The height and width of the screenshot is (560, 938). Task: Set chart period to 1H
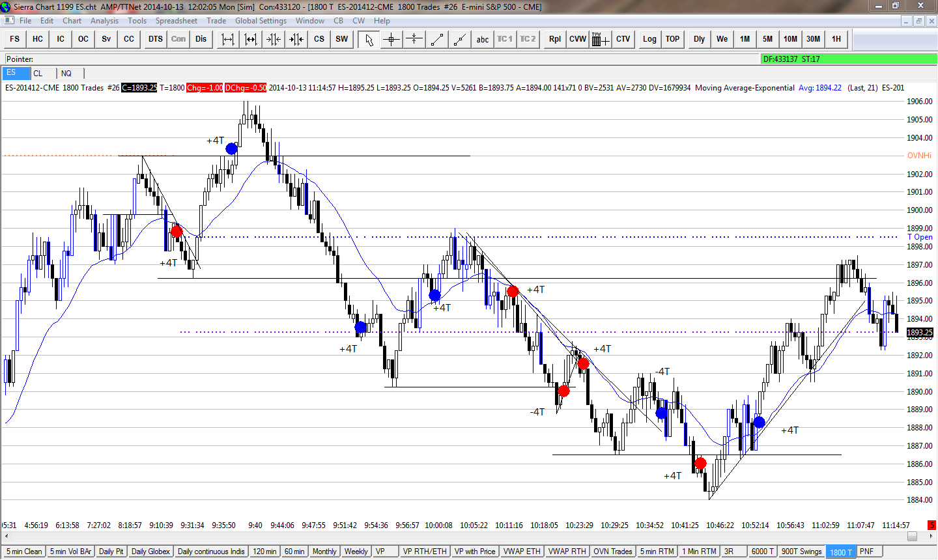(x=836, y=39)
